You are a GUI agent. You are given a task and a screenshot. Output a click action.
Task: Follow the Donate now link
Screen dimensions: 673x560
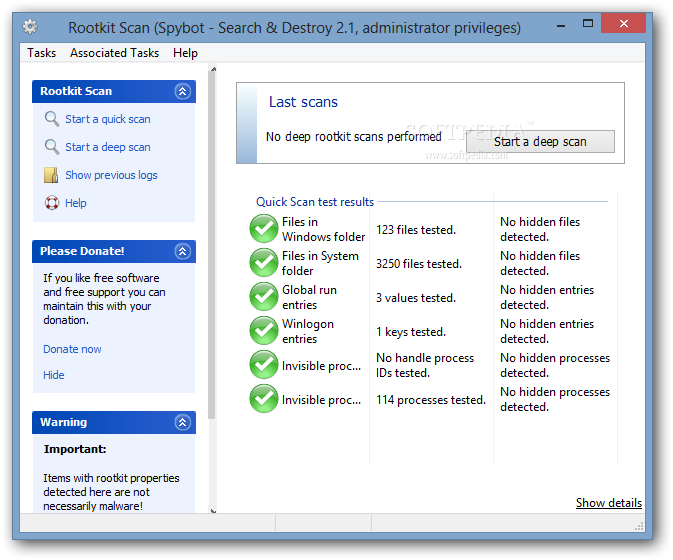72,349
